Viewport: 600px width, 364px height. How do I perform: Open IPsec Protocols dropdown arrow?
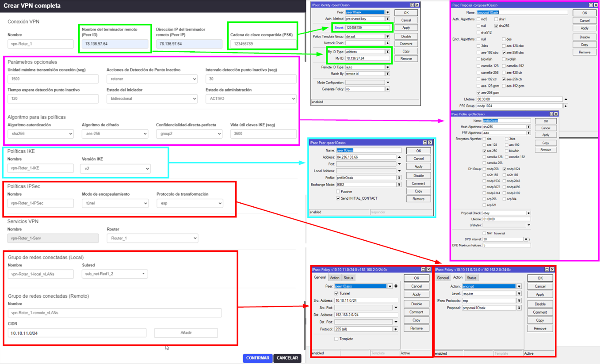[x=519, y=300]
